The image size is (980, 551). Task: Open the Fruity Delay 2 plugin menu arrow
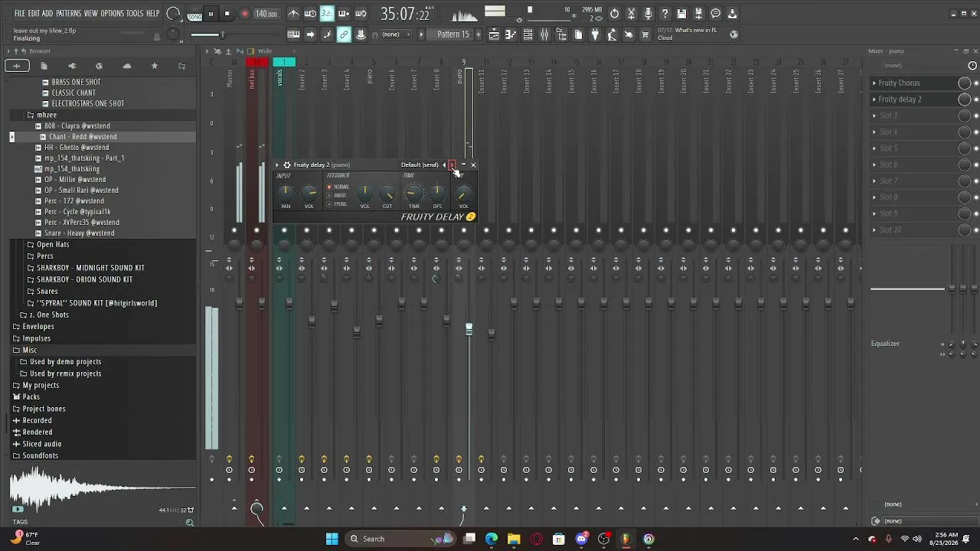tap(277, 165)
